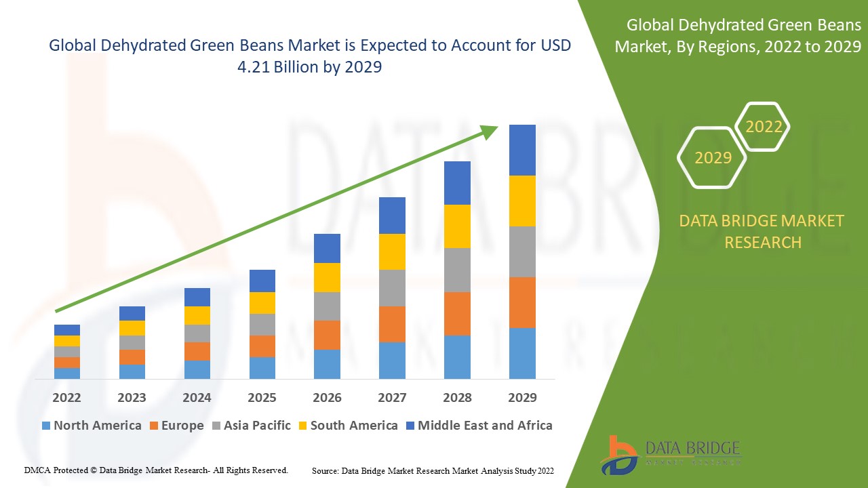Click the Asia Pacific legend swatch
The height and width of the screenshot is (488, 868).
pyautogui.click(x=217, y=426)
